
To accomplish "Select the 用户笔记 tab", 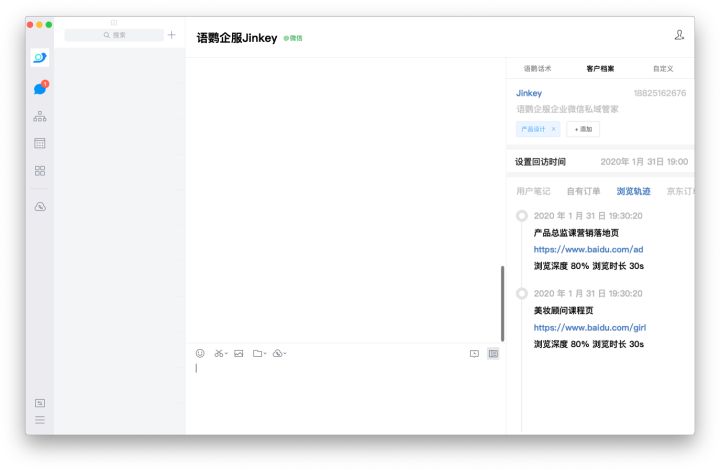I will (x=533, y=191).
